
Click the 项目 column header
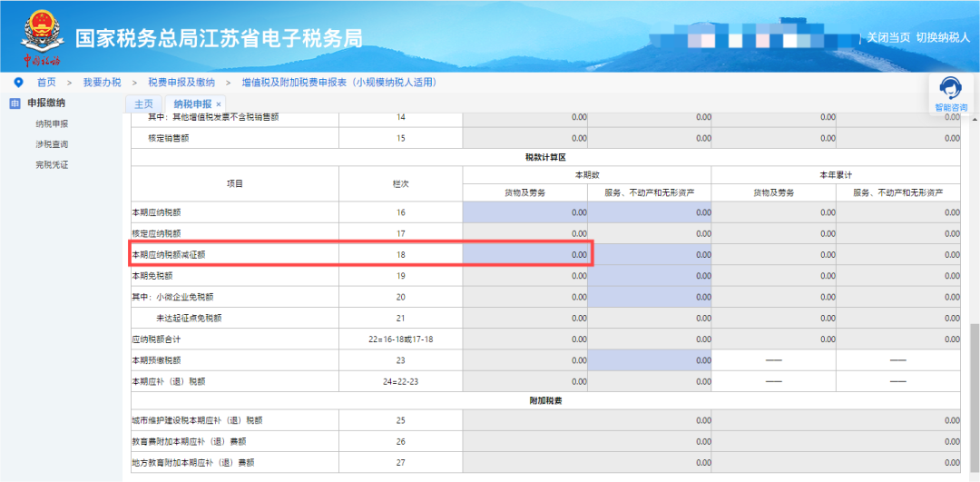point(234,184)
